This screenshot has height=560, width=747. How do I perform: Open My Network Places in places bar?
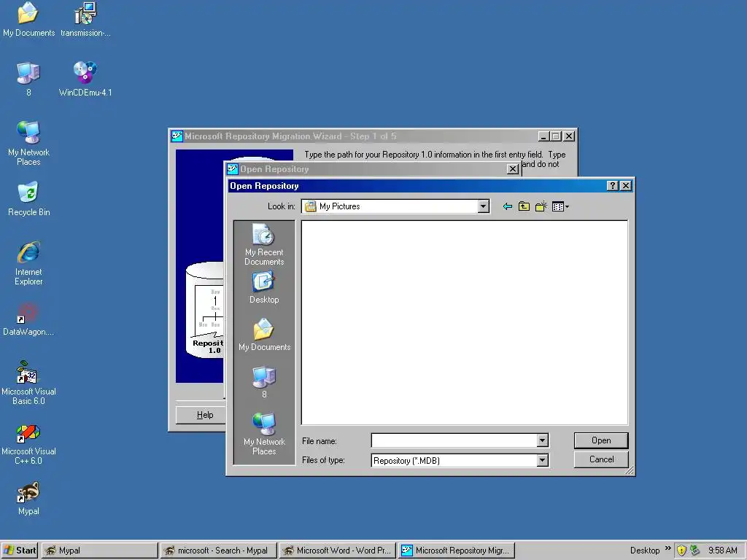[264, 434]
